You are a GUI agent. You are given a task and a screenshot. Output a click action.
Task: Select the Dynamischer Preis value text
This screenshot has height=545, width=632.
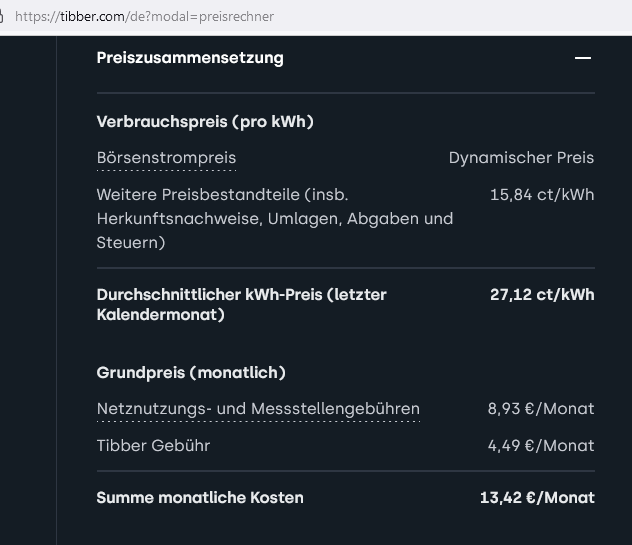(521, 158)
